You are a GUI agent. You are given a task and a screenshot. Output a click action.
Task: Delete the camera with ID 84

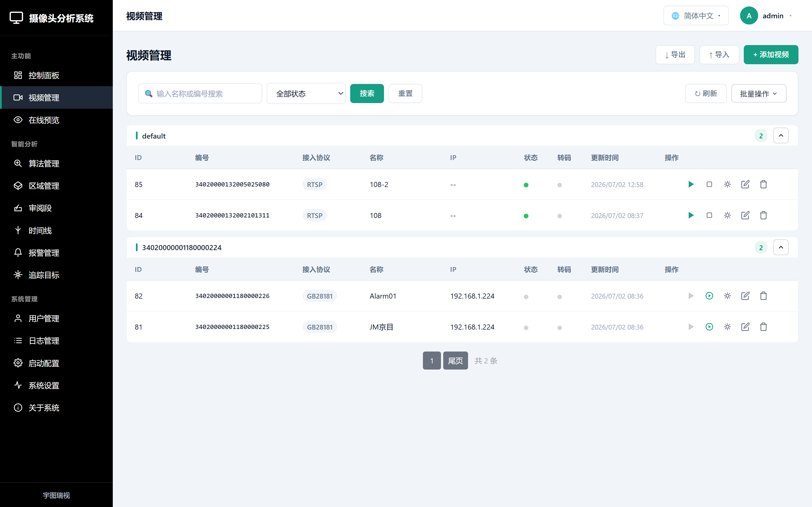click(x=763, y=215)
